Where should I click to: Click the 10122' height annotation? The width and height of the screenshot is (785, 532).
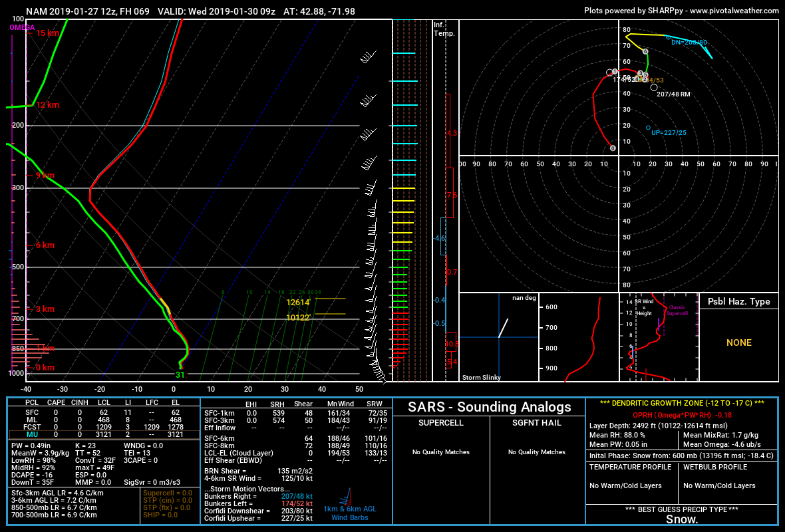(299, 317)
